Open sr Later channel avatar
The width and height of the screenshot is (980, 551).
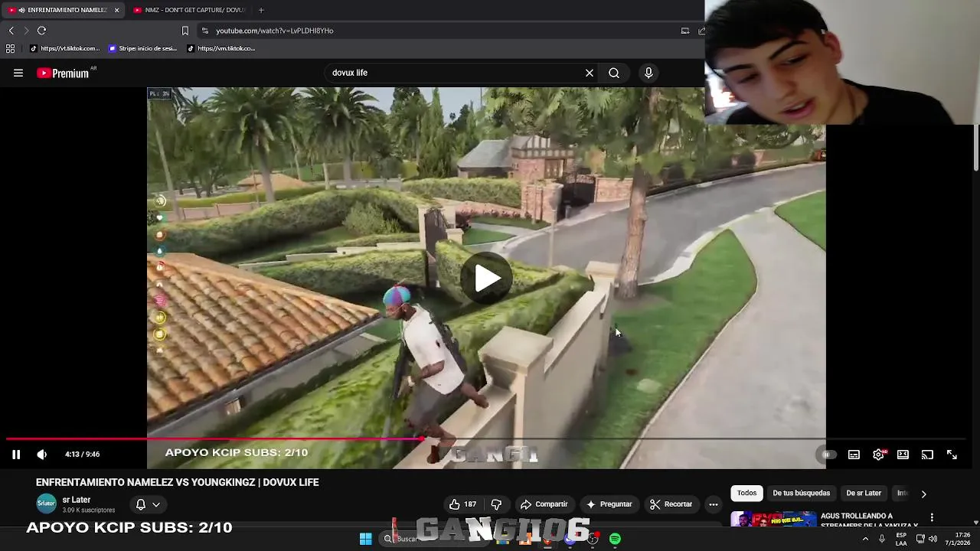(x=47, y=504)
